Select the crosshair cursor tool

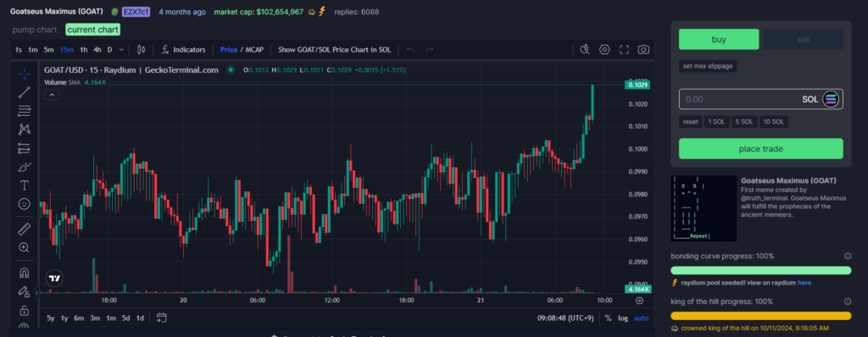(x=25, y=74)
